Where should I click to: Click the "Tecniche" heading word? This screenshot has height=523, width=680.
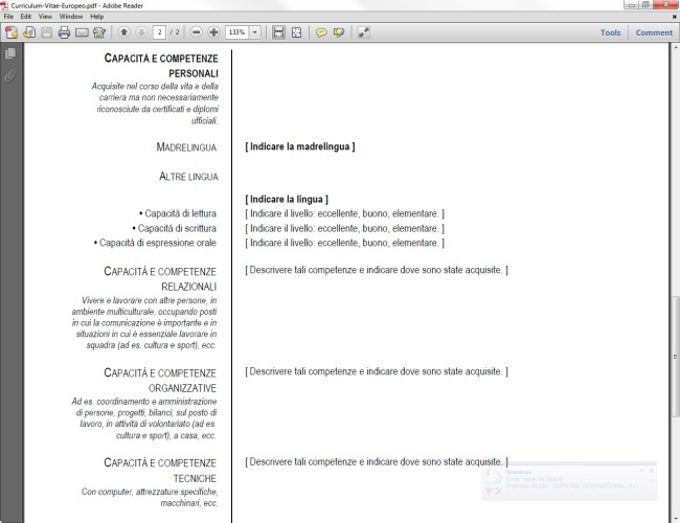coord(195,478)
